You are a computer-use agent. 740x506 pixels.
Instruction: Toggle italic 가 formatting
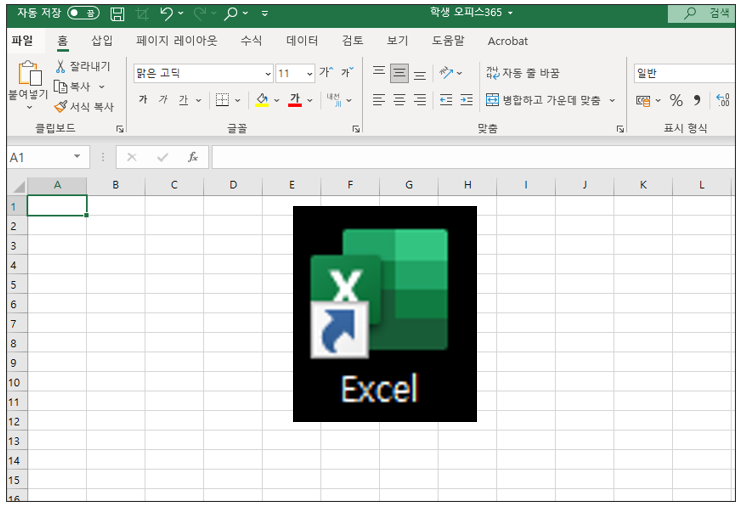(163, 100)
